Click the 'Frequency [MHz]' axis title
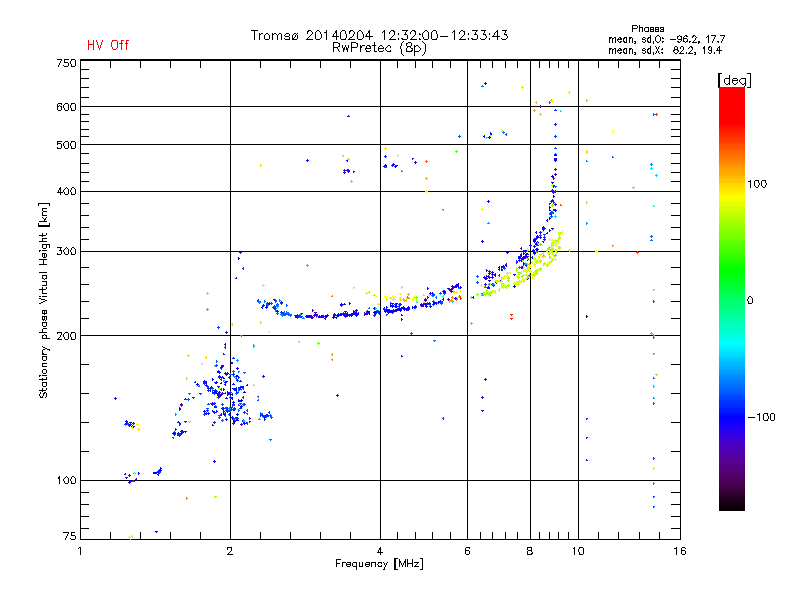Screen dimensions: 800x600 pos(379,564)
